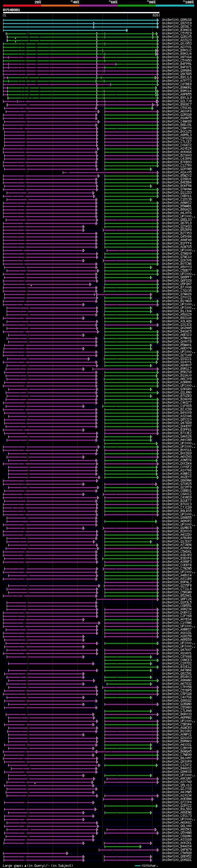Select label UniRef100_B4FPM1
197x868 pixels.
pyautogui.click(x=177, y=64)
